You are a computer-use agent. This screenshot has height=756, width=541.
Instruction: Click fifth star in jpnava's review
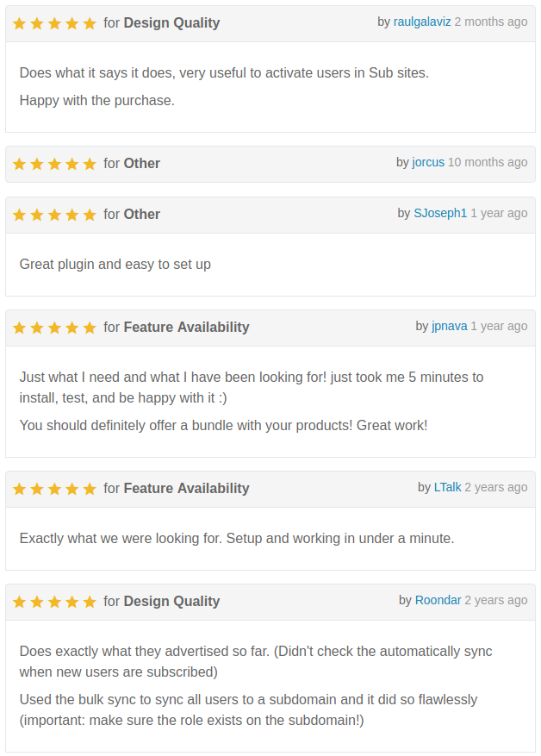click(90, 328)
